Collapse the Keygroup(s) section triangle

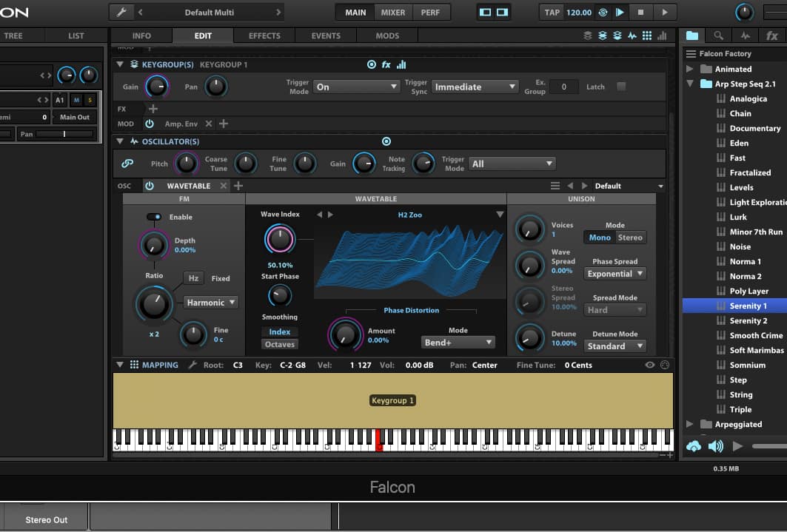120,64
